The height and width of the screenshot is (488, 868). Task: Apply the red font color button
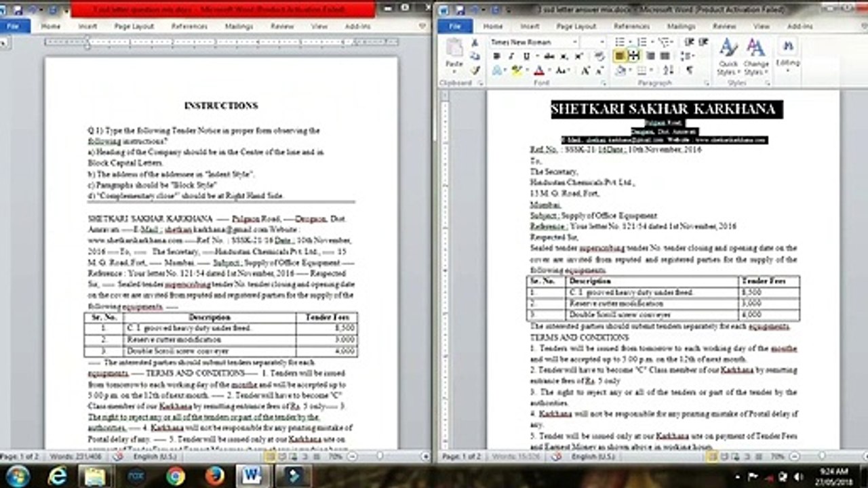click(540, 70)
